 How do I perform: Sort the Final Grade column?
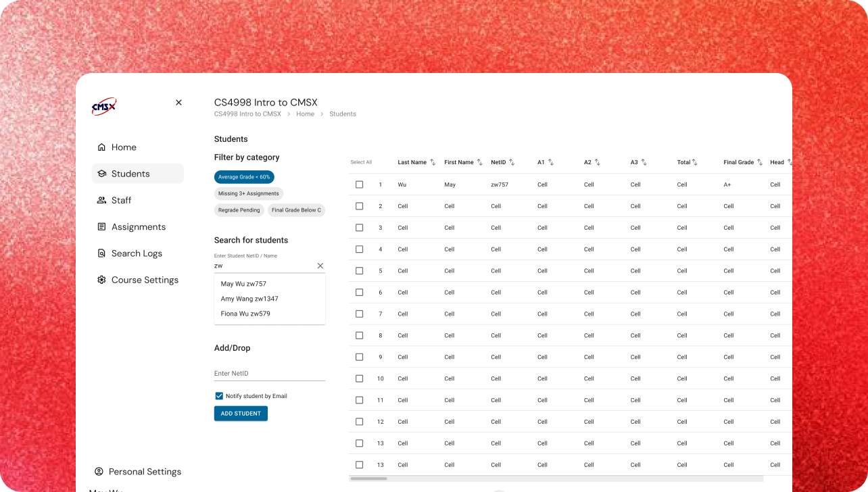760,162
